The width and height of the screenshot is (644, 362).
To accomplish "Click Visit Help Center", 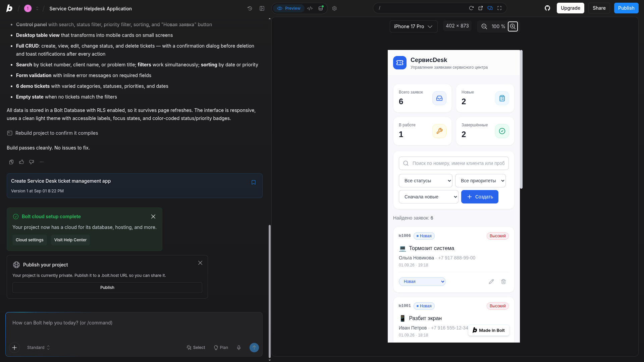I will (70, 240).
